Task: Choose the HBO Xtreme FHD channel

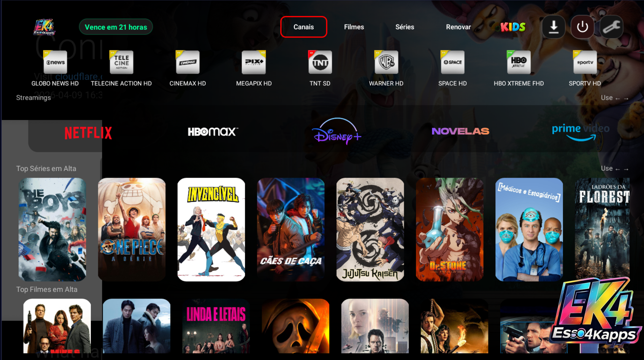Action: [518, 63]
